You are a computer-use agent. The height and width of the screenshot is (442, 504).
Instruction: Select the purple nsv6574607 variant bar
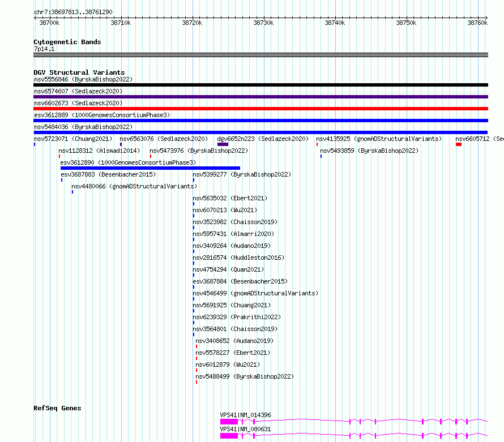[260, 97]
